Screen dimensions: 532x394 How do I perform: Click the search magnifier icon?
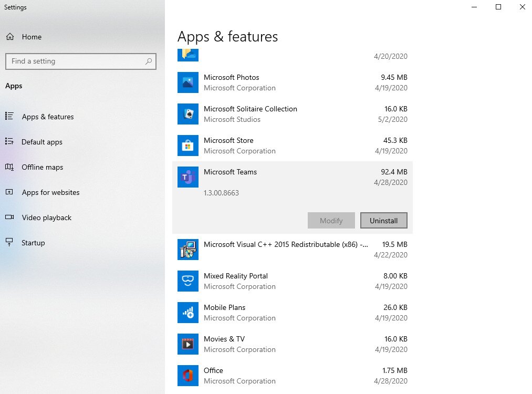point(149,61)
